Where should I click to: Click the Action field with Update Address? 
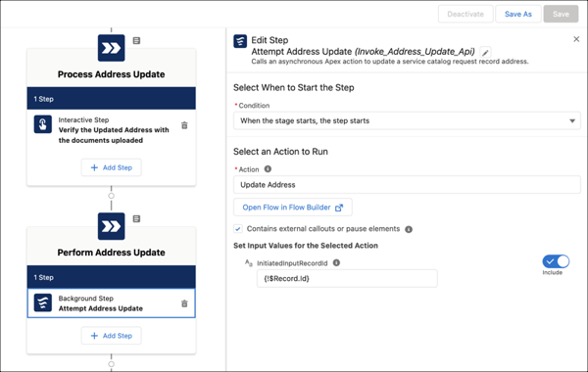407,185
